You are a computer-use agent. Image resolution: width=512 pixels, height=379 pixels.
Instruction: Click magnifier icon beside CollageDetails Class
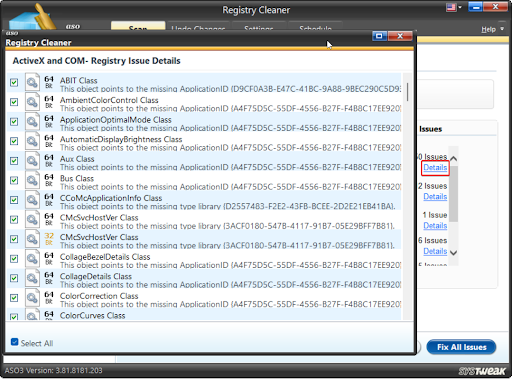coord(32,278)
